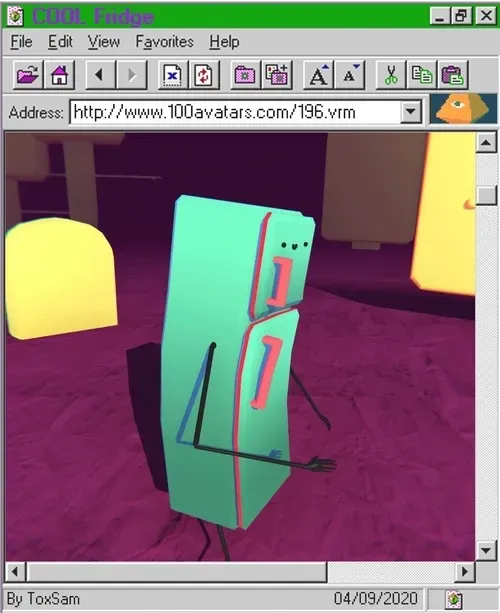Image resolution: width=500 pixels, height=613 pixels.
Task: Click the vertical scrollbar down arrow
Action: click(x=486, y=550)
